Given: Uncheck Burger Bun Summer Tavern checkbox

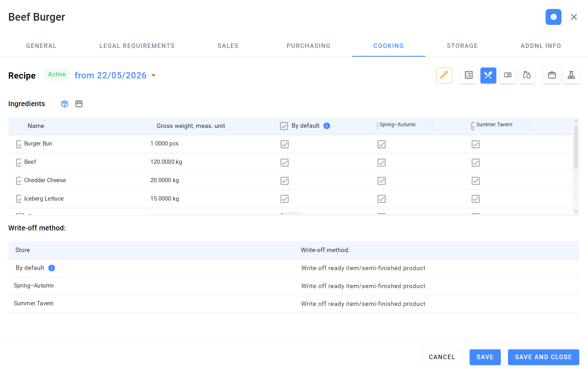Looking at the screenshot, I should click(476, 144).
